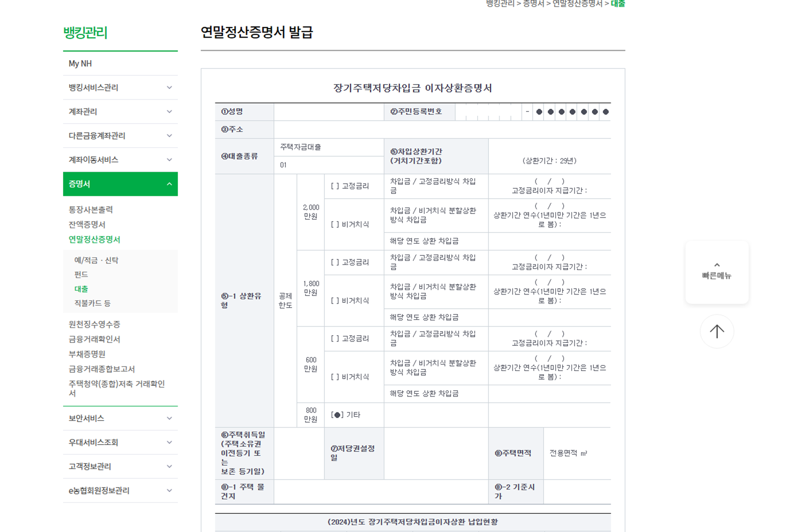Viewport: 798px width, 532px height.
Task: Select 펀드 sub-item
Action: pos(81,275)
